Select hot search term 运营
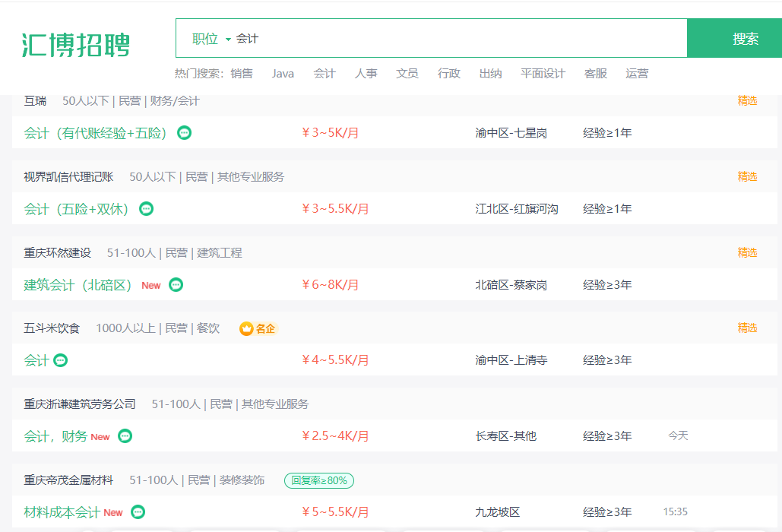This screenshot has width=782, height=532. point(637,74)
